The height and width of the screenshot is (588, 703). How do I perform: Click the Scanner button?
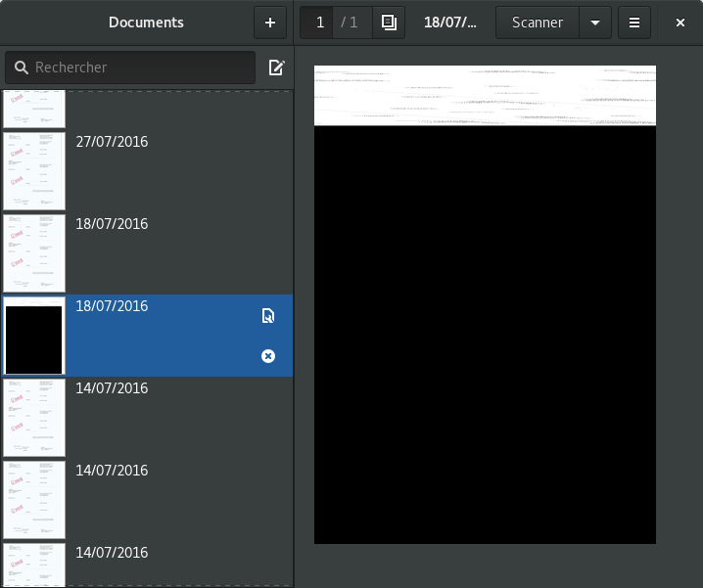point(538,23)
